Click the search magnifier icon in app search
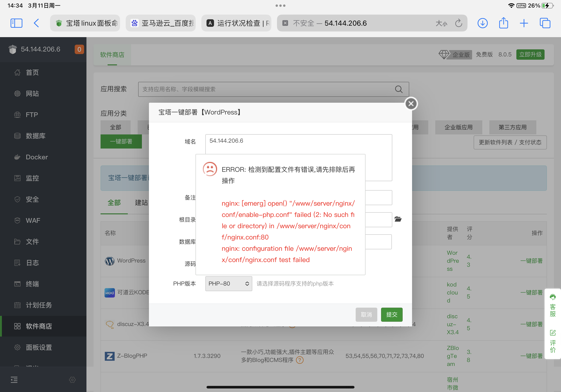Screen dimensions: 561x392 [x=398, y=89]
